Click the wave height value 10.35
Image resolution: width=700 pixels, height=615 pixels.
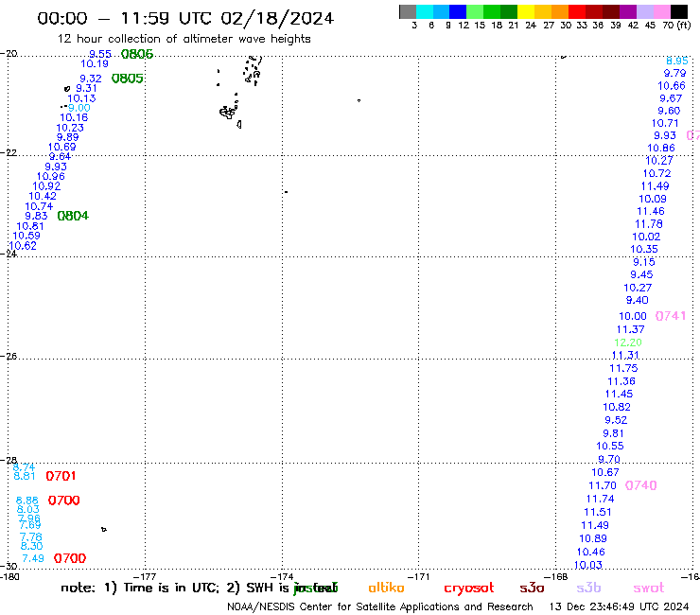(x=644, y=249)
